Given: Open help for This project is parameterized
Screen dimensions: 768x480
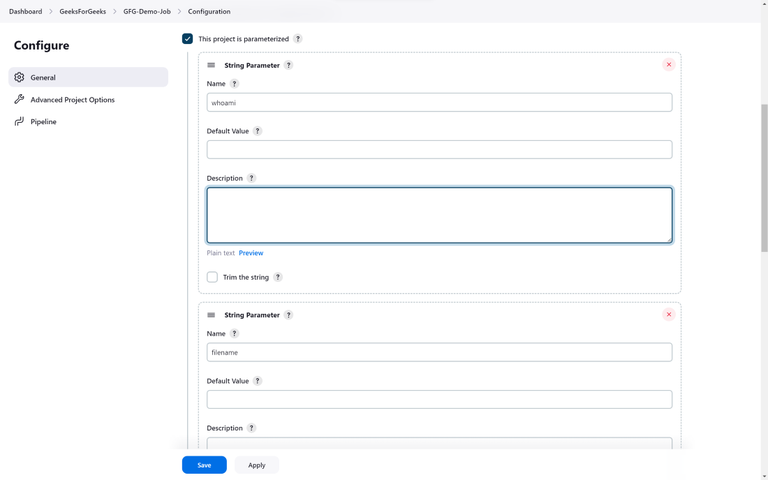Looking at the screenshot, I should tap(298, 39).
